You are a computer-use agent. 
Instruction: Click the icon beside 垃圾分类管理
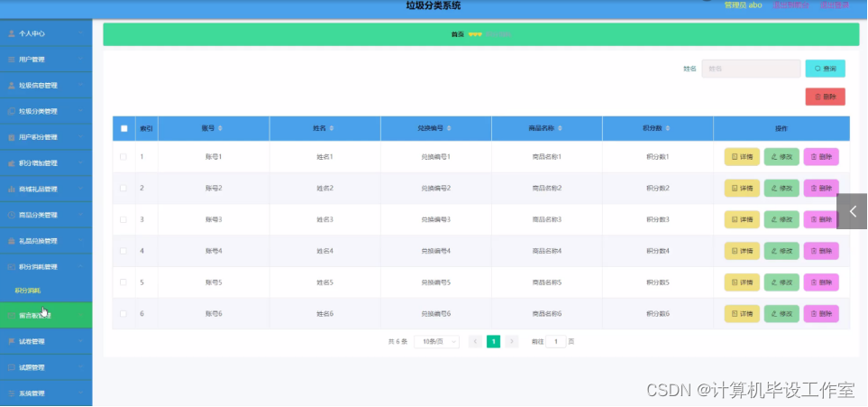(x=12, y=112)
